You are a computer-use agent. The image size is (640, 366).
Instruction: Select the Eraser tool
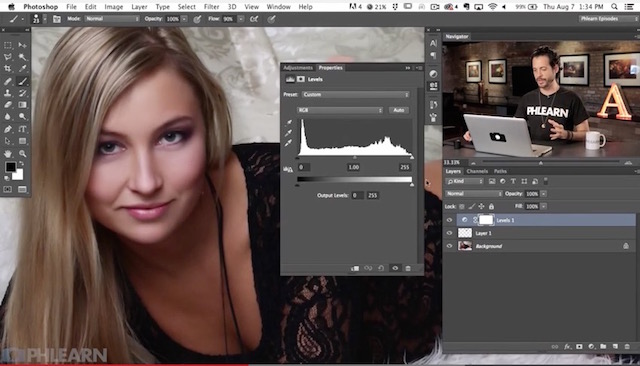(8, 105)
